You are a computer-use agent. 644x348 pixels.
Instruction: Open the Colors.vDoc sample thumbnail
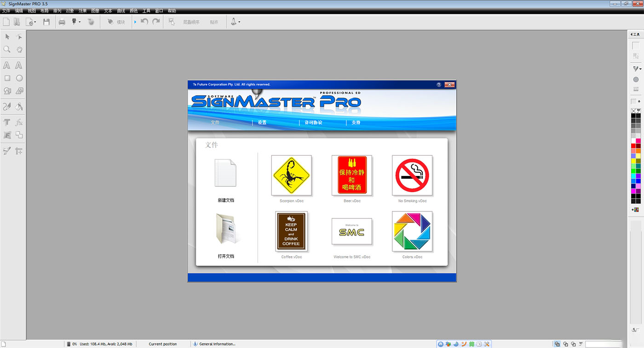(412, 231)
